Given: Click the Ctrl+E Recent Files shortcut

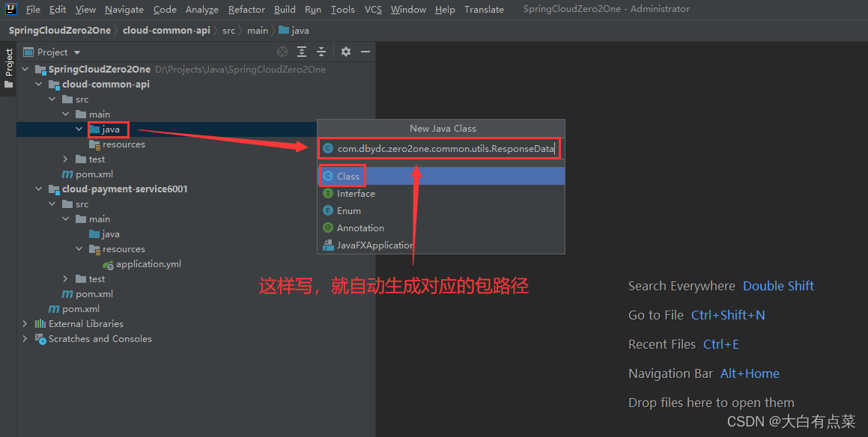Looking at the screenshot, I should (720, 344).
